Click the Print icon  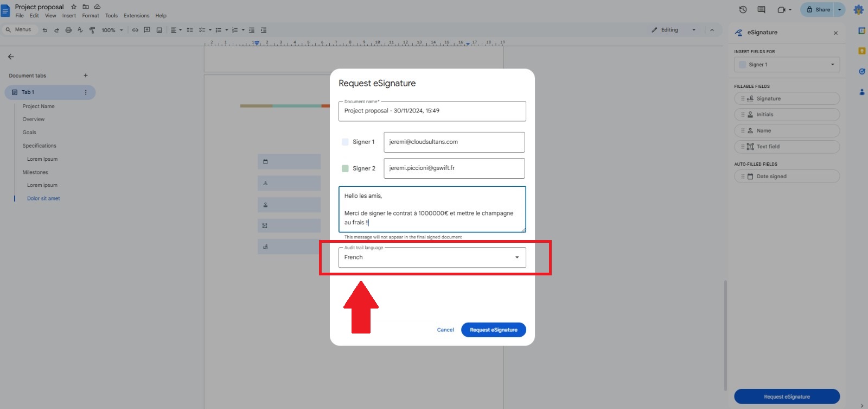coord(68,30)
